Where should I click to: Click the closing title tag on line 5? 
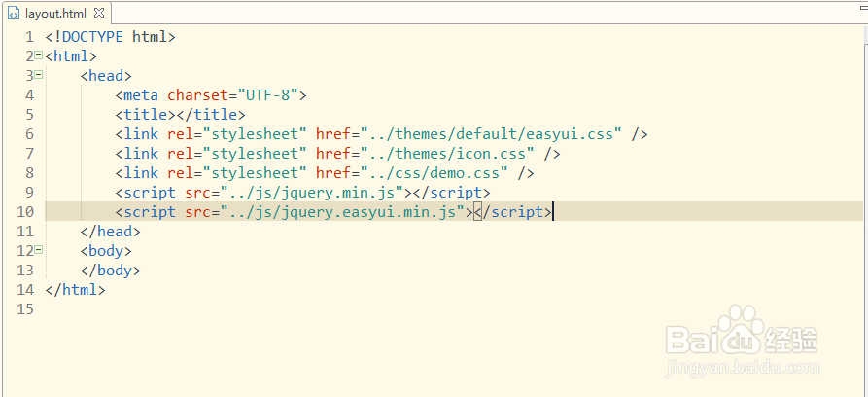[x=211, y=115]
